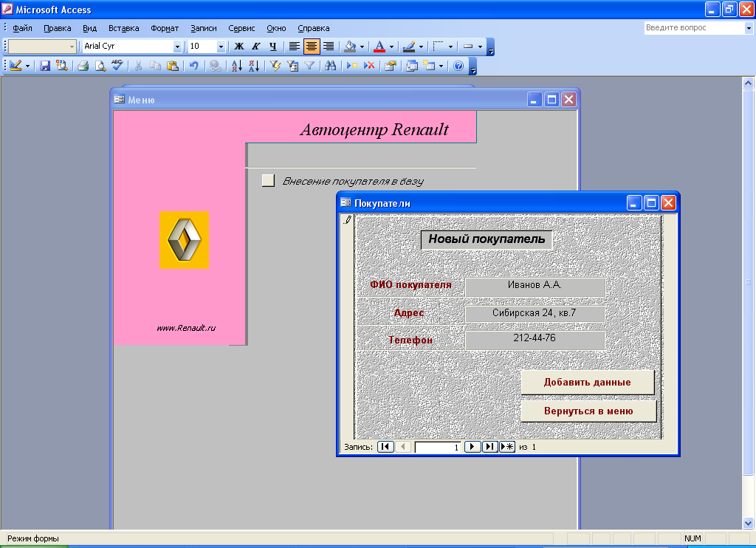This screenshot has width=756, height=548.
Task: Go to next record in Покупатели
Action: pyautogui.click(x=472, y=447)
